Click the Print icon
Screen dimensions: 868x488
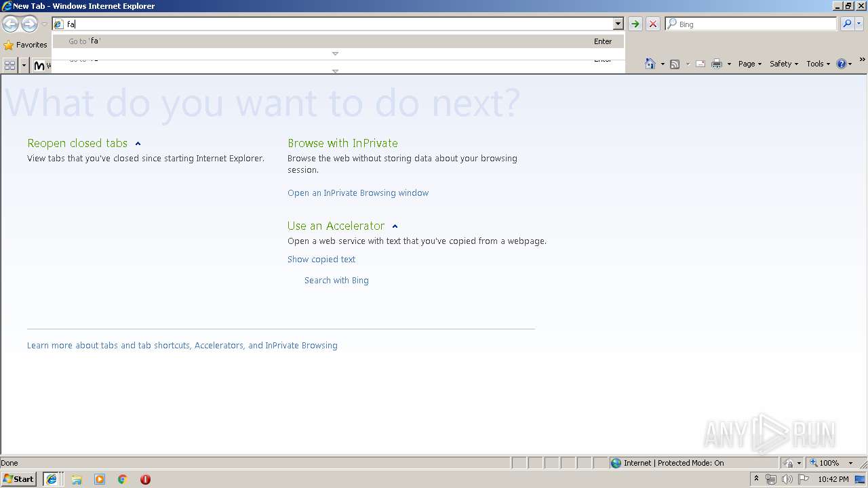coord(717,64)
